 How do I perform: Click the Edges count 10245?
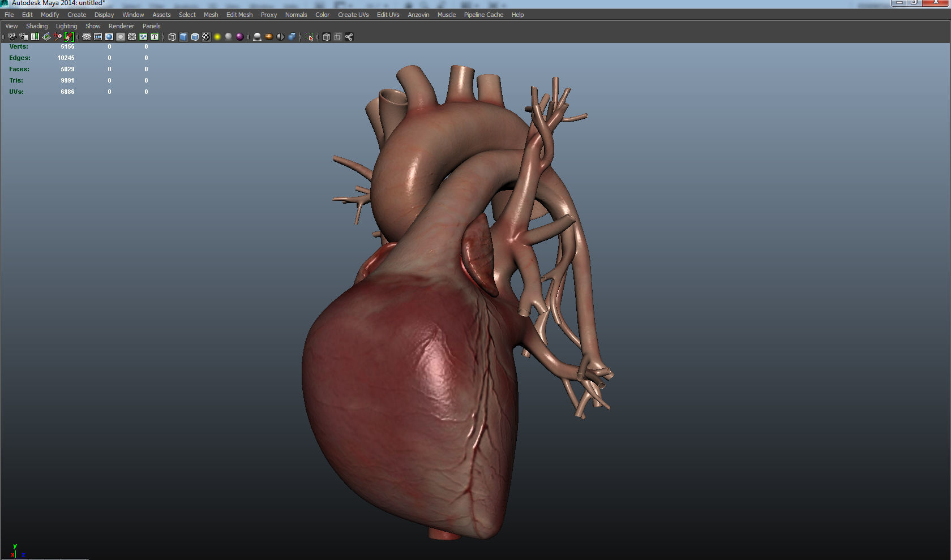click(66, 58)
